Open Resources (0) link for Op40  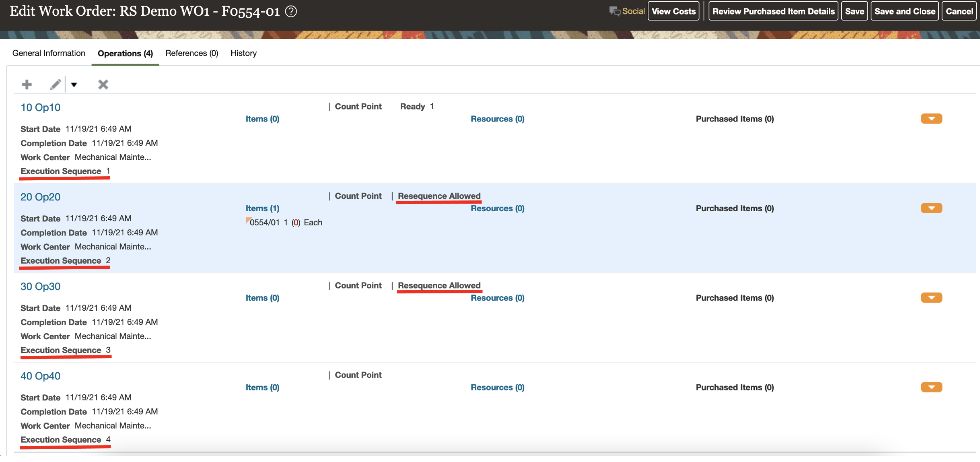[x=497, y=387]
